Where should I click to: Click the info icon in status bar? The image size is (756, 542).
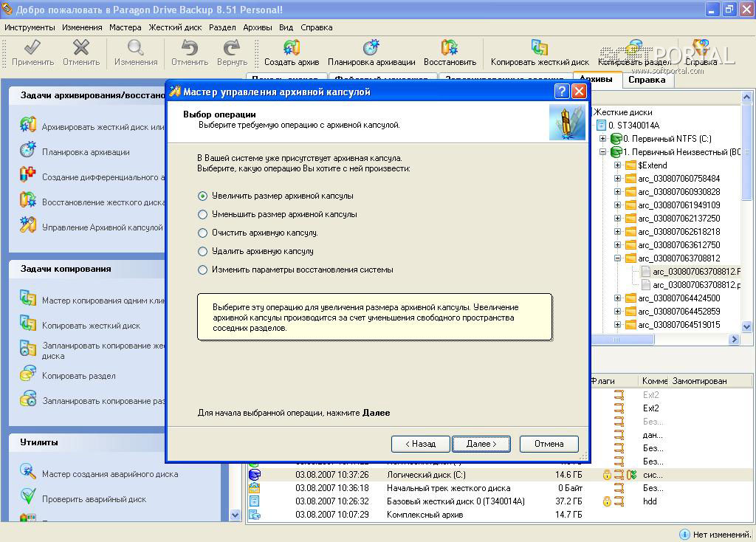[x=684, y=535]
